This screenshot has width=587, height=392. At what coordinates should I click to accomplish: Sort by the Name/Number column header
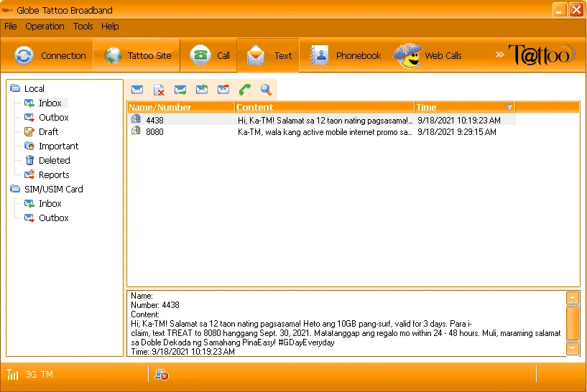(x=181, y=108)
